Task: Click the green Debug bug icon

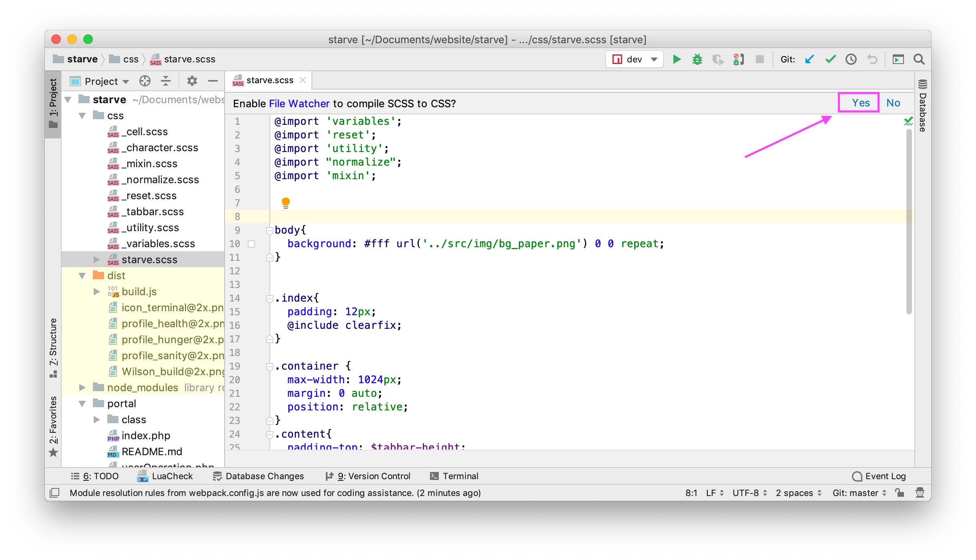Action: 697,60
